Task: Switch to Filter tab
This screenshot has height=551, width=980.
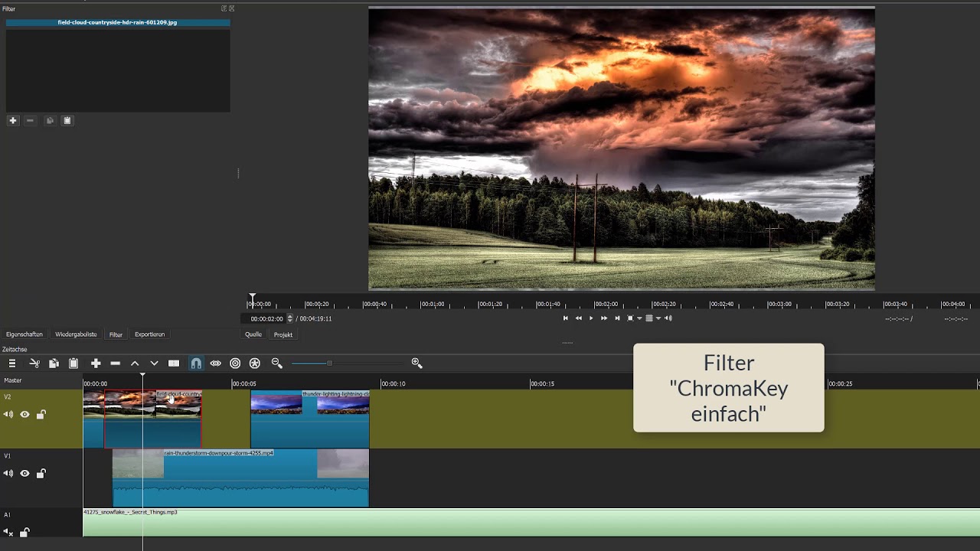Action: pyautogui.click(x=116, y=334)
